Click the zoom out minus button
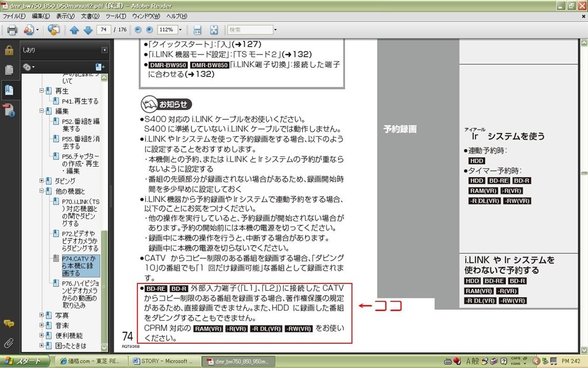The image size is (588, 368). [x=138, y=30]
